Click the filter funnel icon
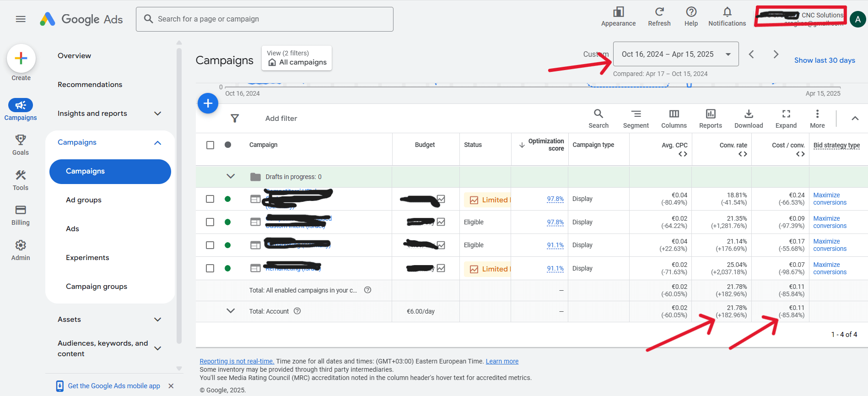Screen dimensions: 868x396 [x=235, y=118]
